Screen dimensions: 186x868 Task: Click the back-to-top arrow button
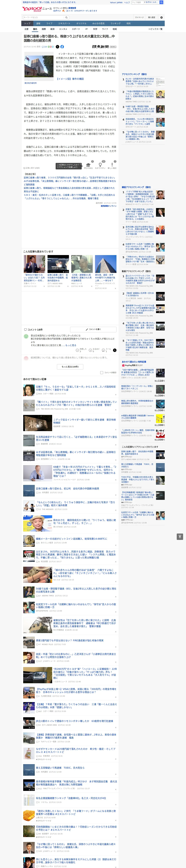(x=180, y=536)
